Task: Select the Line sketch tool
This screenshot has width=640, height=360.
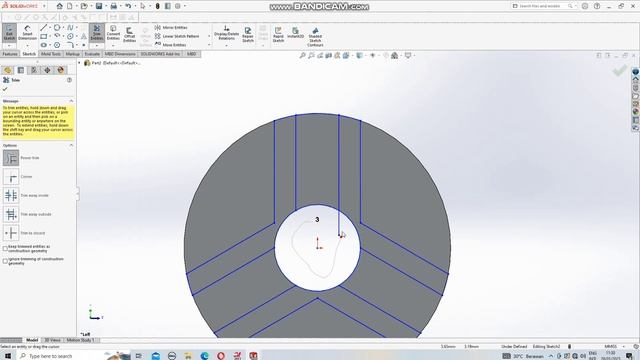Action: point(43,28)
